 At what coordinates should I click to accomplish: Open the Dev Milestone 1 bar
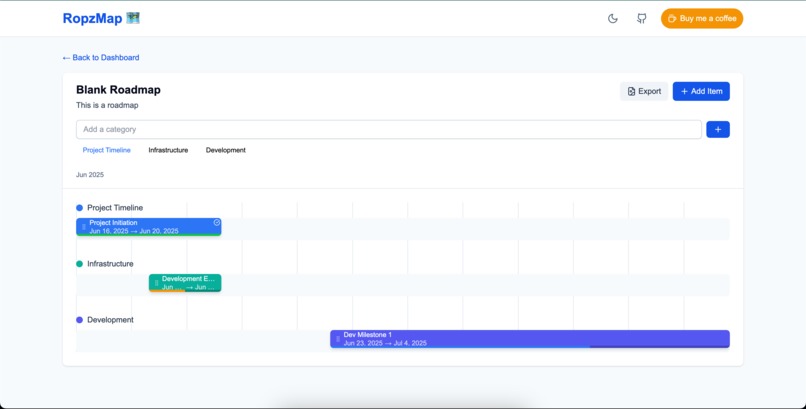pos(530,339)
